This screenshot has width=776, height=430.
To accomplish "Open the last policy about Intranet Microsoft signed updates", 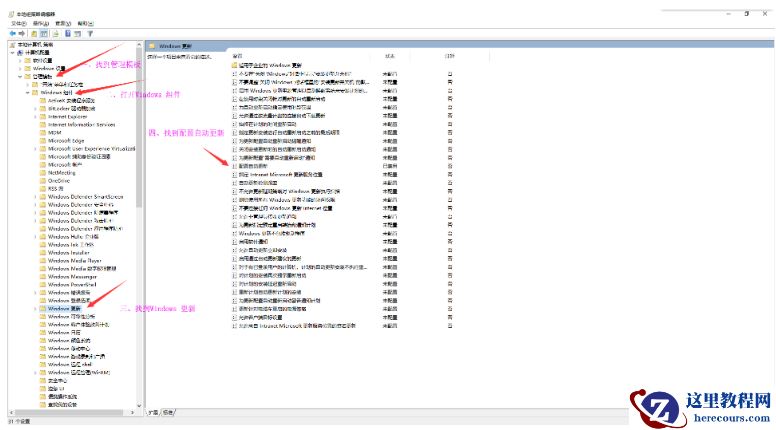I will (294, 326).
